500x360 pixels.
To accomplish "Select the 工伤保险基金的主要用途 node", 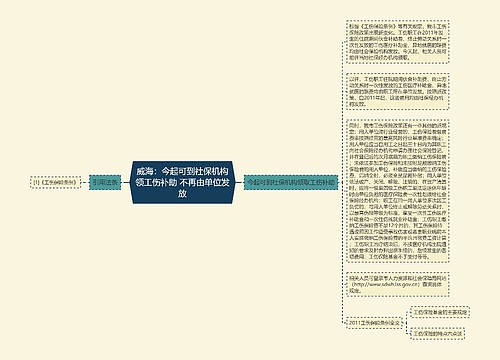I will [440, 312].
